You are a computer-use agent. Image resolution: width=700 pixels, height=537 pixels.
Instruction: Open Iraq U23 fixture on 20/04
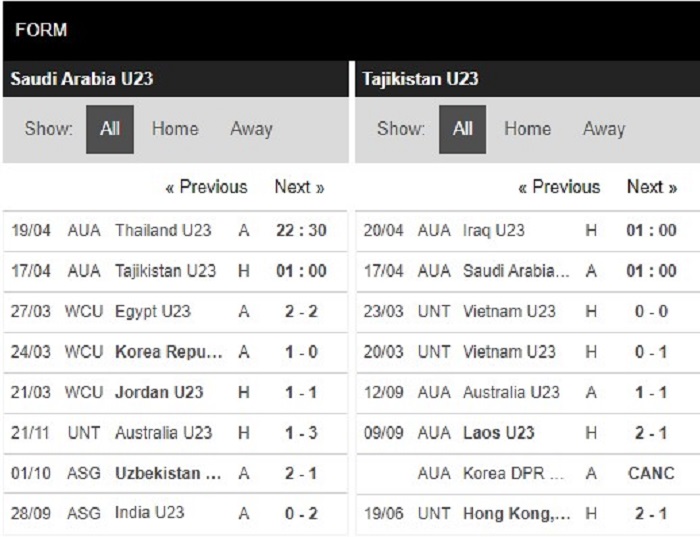pos(528,231)
